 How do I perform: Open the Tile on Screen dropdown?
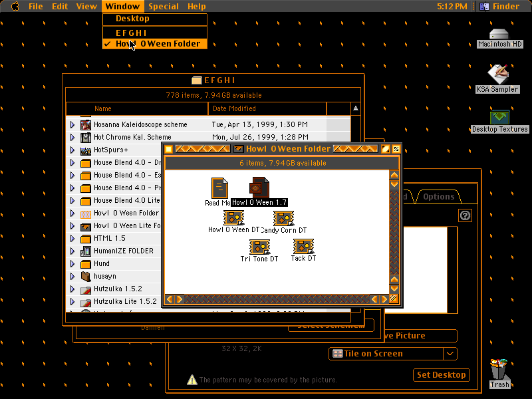[x=393, y=354]
